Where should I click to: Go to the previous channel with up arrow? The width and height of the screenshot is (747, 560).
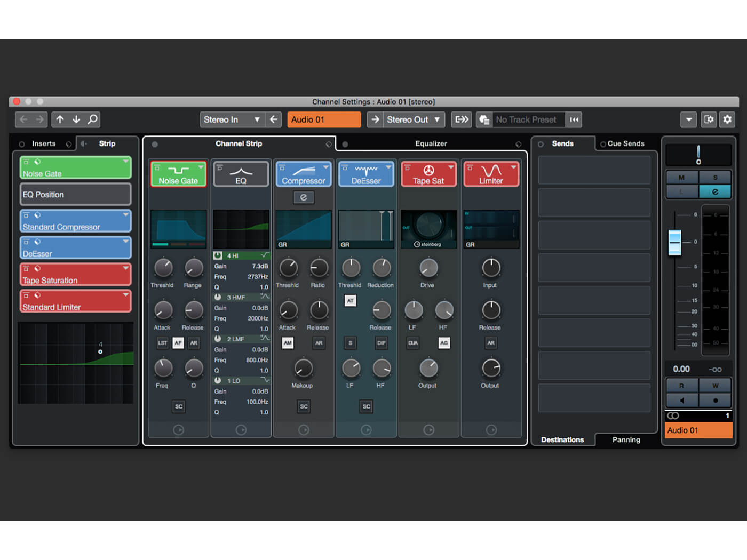tap(60, 119)
